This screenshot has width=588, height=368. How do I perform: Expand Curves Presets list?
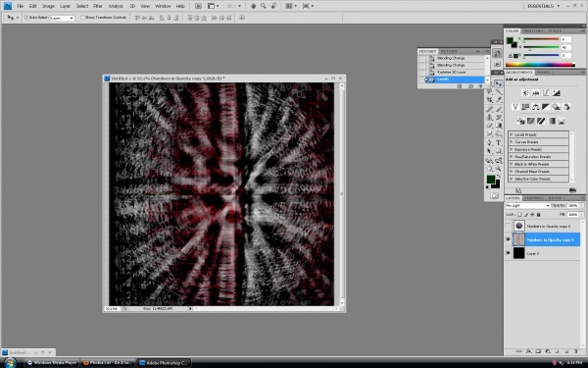(x=512, y=142)
